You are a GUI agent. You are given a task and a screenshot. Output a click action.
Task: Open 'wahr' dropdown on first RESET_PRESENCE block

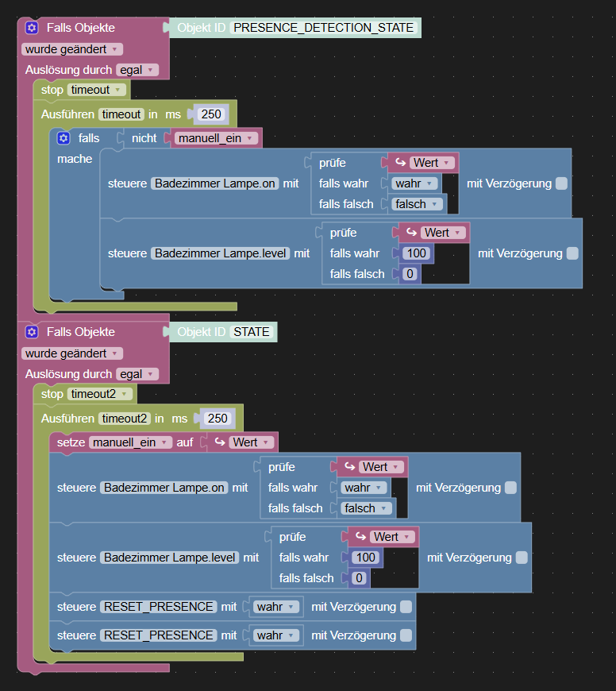(x=276, y=607)
